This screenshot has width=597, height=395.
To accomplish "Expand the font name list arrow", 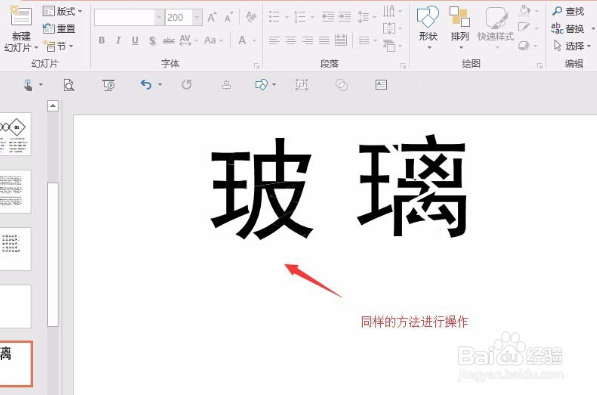I will point(160,18).
